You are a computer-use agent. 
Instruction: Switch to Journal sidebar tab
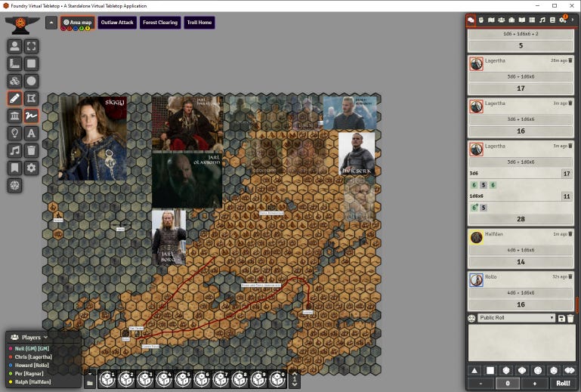pos(522,20)
